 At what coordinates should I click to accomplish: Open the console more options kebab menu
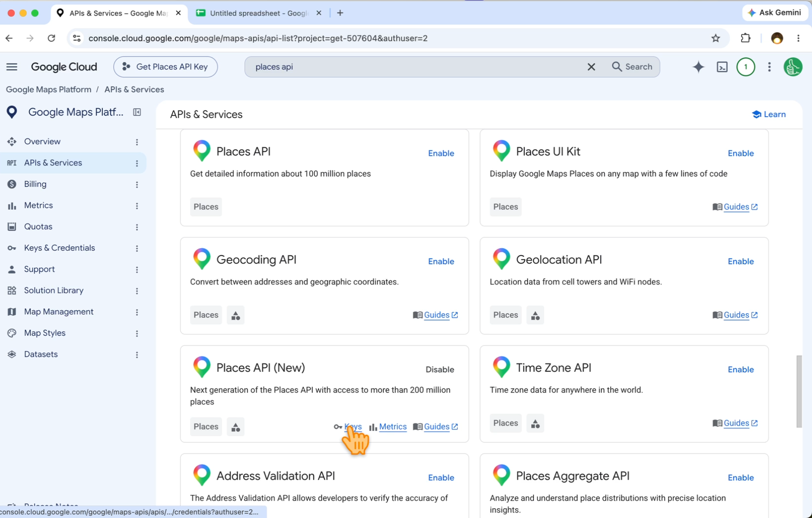tap(769, 66)
